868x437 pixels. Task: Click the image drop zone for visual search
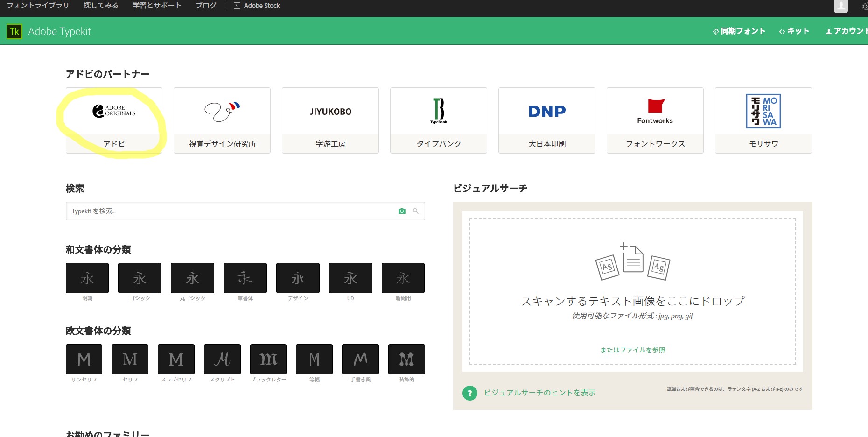click(633, 291)
